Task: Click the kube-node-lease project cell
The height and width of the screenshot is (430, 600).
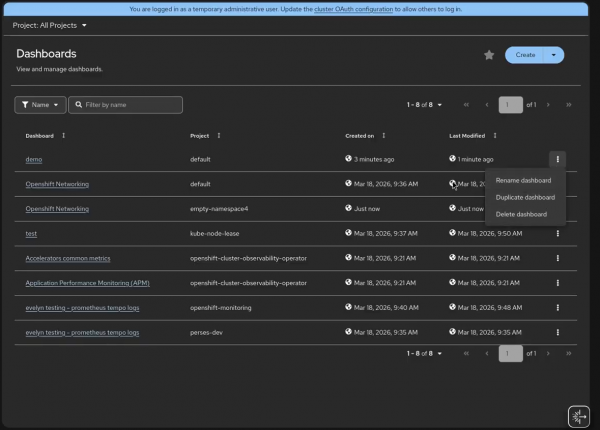Action: pyautogui.click(x=214, y=233)
